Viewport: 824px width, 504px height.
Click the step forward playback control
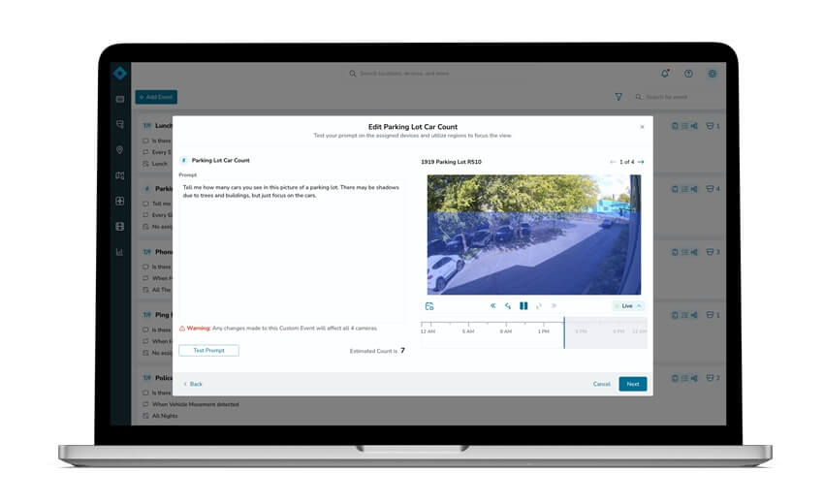click(x=539, y=306)
